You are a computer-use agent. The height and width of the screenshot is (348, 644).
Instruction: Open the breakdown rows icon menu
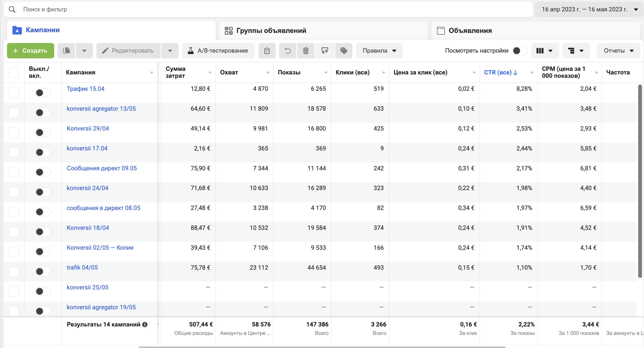point(576,51)
